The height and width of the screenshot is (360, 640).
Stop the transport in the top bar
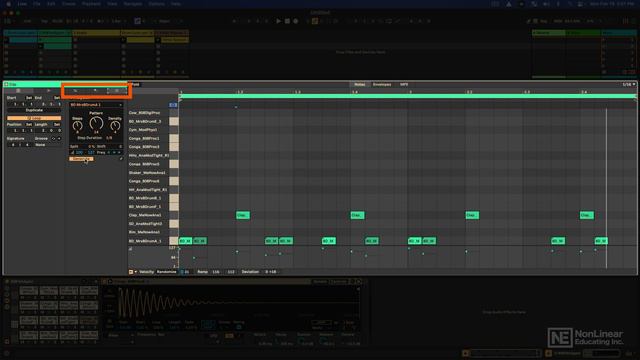point(287,21)
